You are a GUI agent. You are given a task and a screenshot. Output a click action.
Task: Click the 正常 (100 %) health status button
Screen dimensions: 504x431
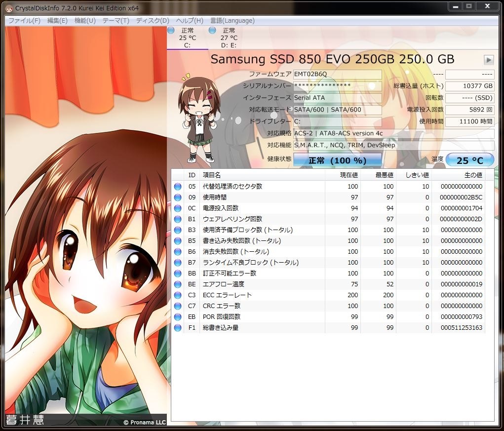tap(338, 160)
